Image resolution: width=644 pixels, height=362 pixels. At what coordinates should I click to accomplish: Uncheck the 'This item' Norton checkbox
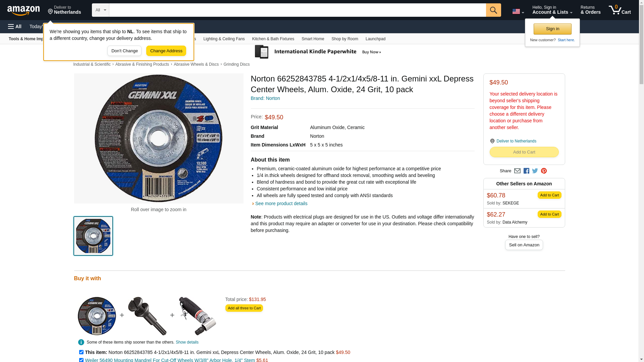tap(81, 352)
